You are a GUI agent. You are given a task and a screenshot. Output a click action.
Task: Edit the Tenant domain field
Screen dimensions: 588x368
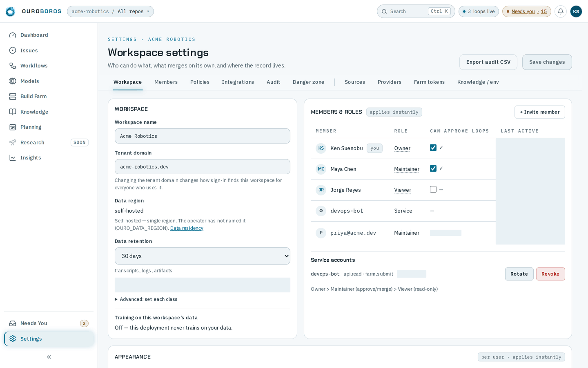tap(203, 167)
